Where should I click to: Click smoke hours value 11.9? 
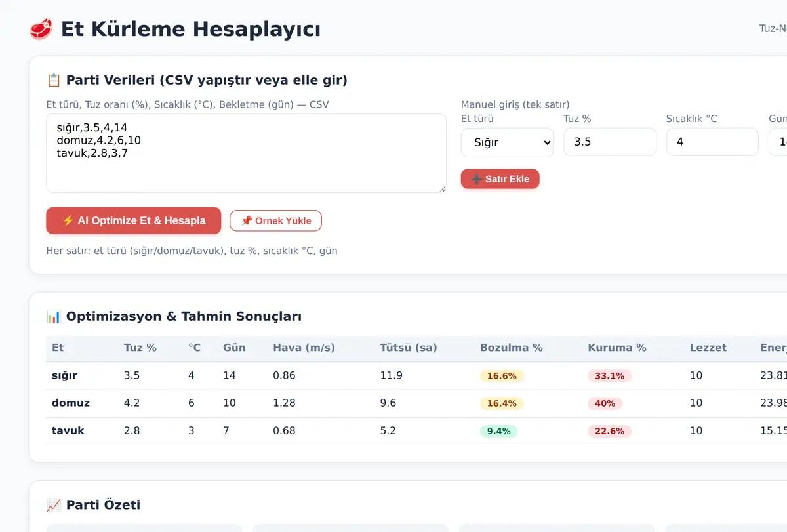pyautogui.click(x=391, y=375)
